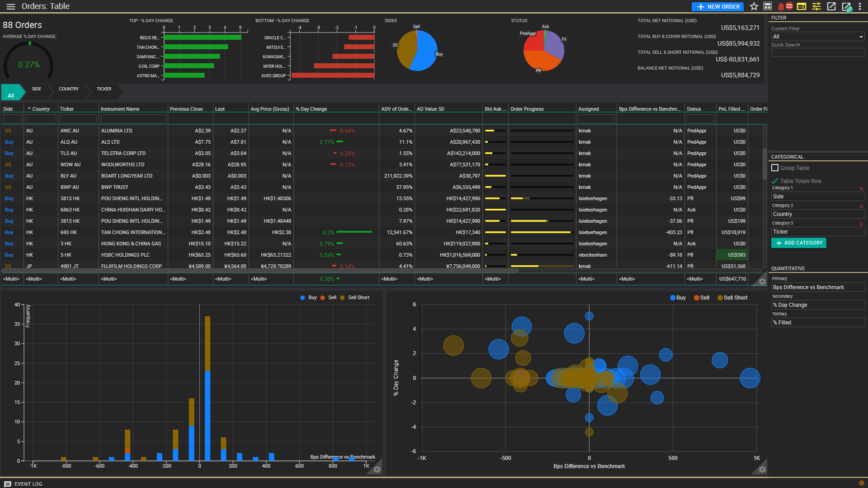Open the histogram chart settings gear
The height and width of the screenshot is (488, 868).
click(377, 469)
